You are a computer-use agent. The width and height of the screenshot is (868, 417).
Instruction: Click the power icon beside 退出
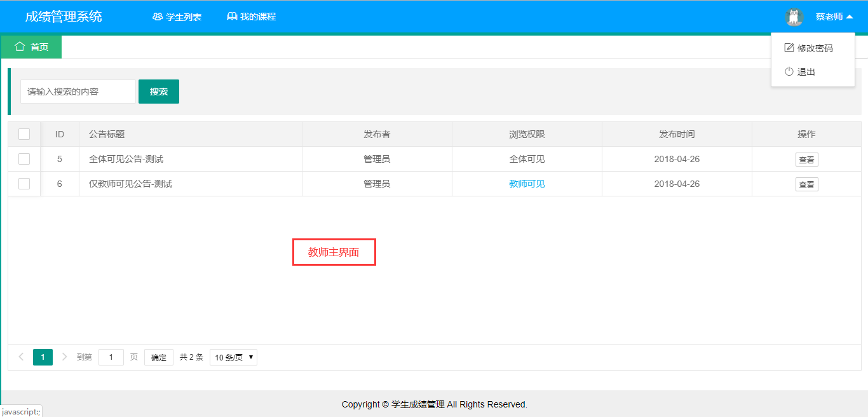(x=789, y=72)
